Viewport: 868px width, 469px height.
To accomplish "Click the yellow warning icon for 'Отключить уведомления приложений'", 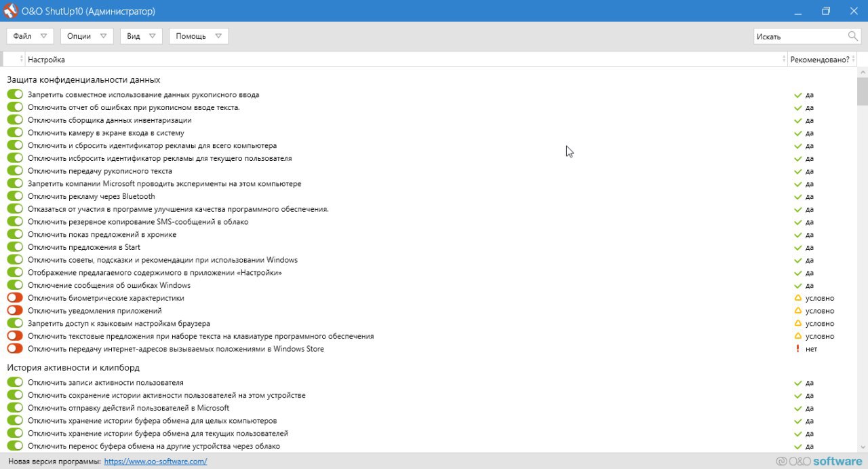I will point(798,311).
